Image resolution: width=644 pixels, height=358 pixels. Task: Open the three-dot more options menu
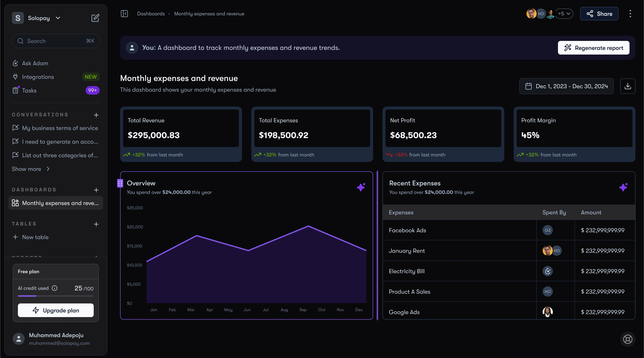(630, 13)
